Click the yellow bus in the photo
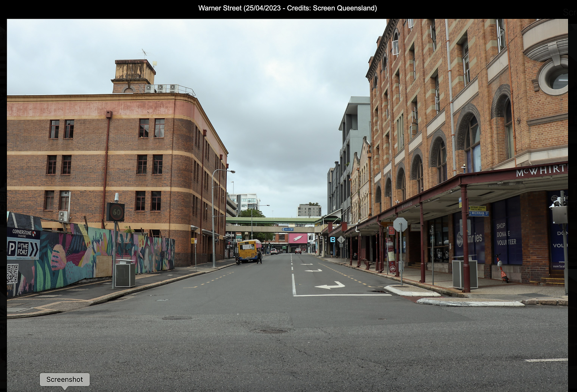Image resolution: width=577 pixels, height=392 pixels. pyautogui.click(x=249, y=251)
